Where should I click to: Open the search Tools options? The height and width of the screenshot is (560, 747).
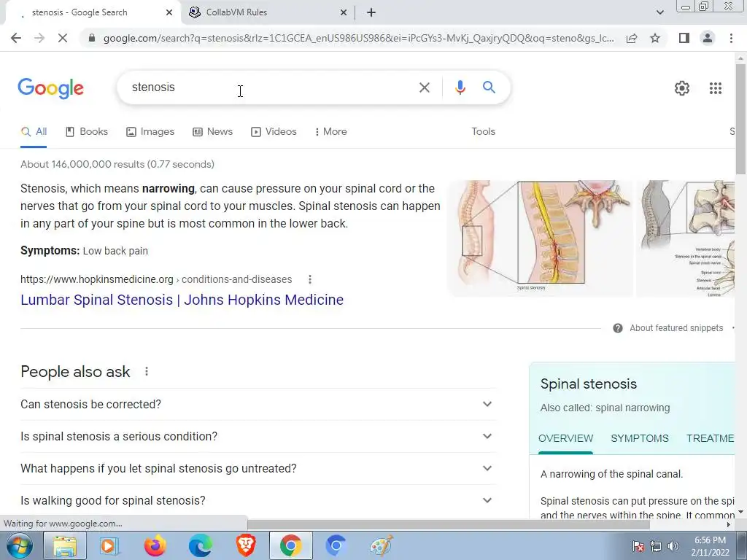[x=483, y=132]
